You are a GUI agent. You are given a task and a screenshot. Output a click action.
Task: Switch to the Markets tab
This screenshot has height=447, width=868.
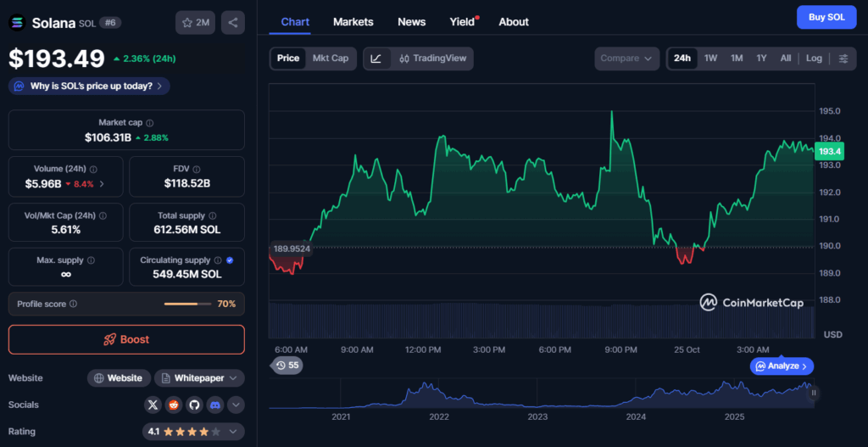pyautogui.click(x=353, y=22)
